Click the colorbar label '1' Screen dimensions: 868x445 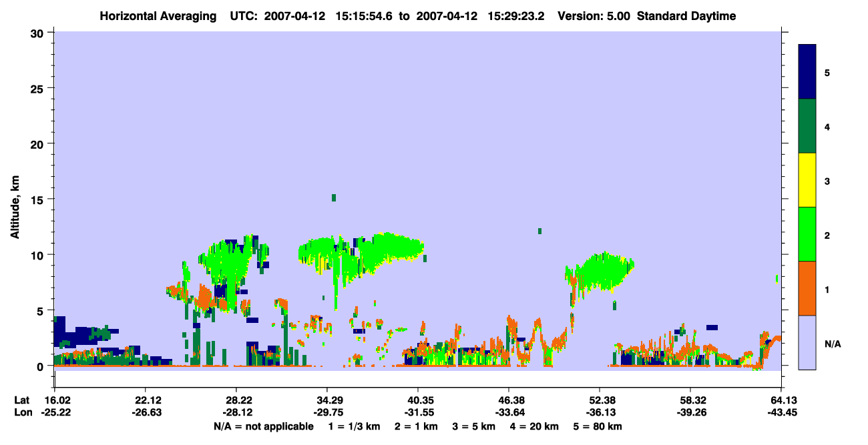click(828, 290)
